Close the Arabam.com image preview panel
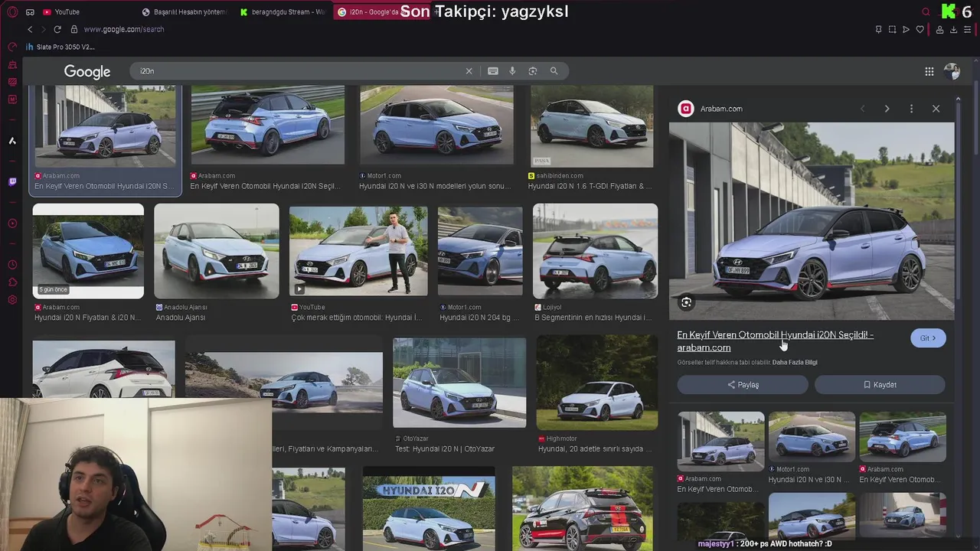This screenshot has height=551, width=980. (x=936, y=109)
